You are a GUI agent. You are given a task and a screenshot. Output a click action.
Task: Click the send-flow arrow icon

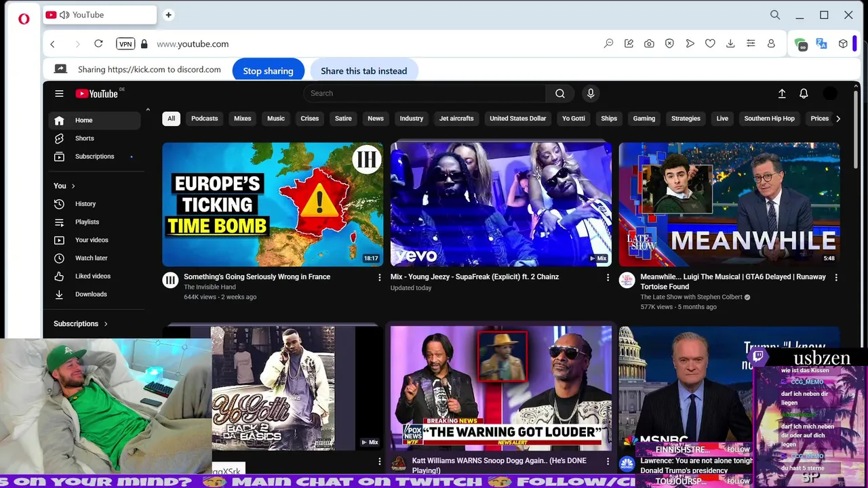[690, 43]
